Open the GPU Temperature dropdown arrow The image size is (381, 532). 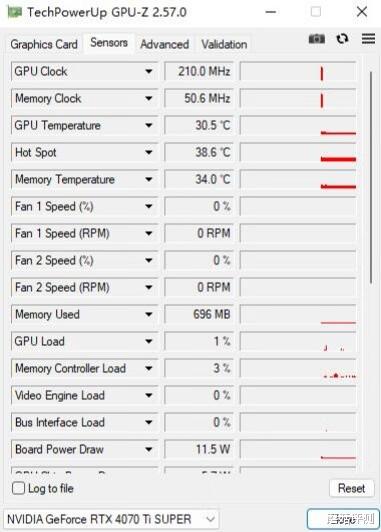[149, 126]
